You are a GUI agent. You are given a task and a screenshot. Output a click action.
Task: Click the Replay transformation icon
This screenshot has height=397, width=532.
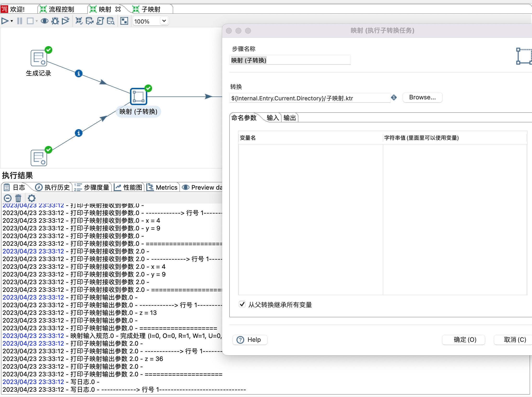coord(65,21)
